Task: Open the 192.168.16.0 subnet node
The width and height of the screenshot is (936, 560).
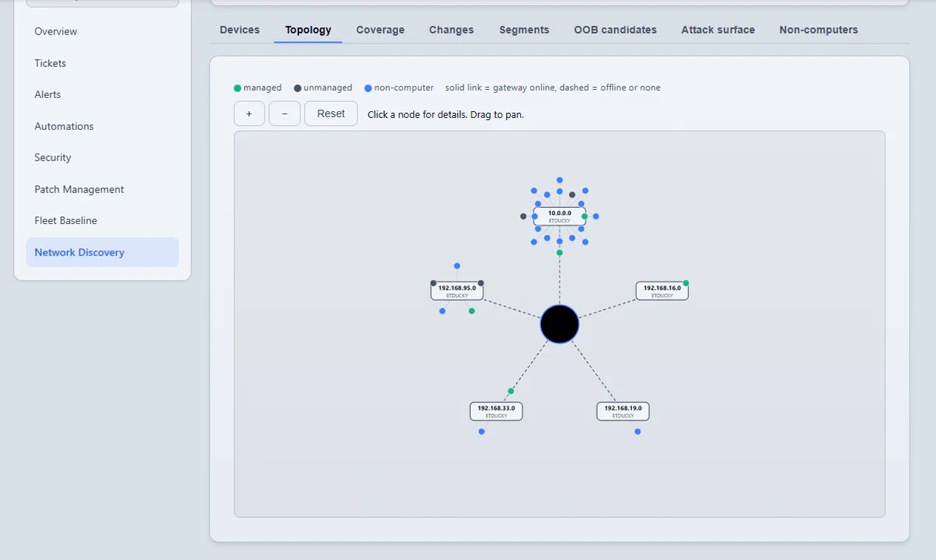Action: tap(662, 291)
